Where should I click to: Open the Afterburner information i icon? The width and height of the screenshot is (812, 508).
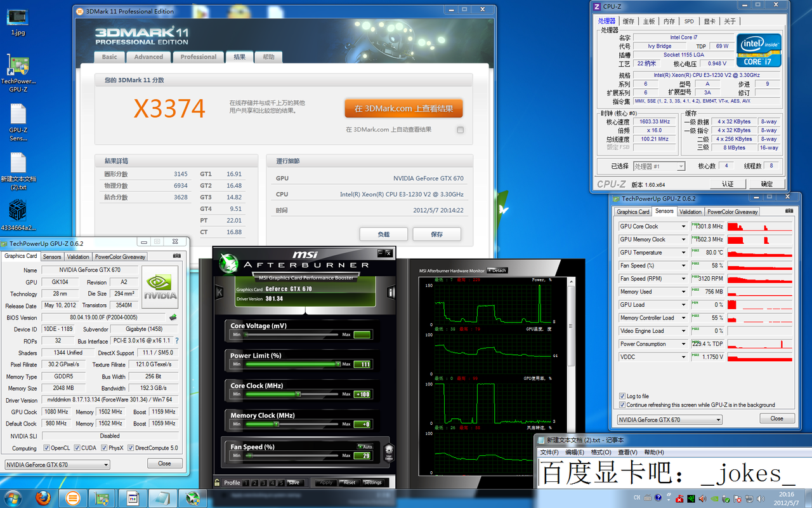tap(392, 293)
